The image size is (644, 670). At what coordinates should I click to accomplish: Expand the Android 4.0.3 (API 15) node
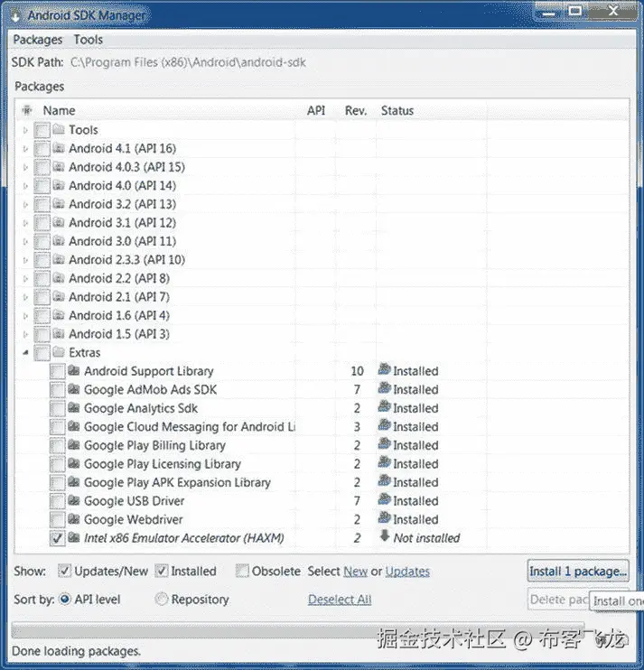click(25, 167)
